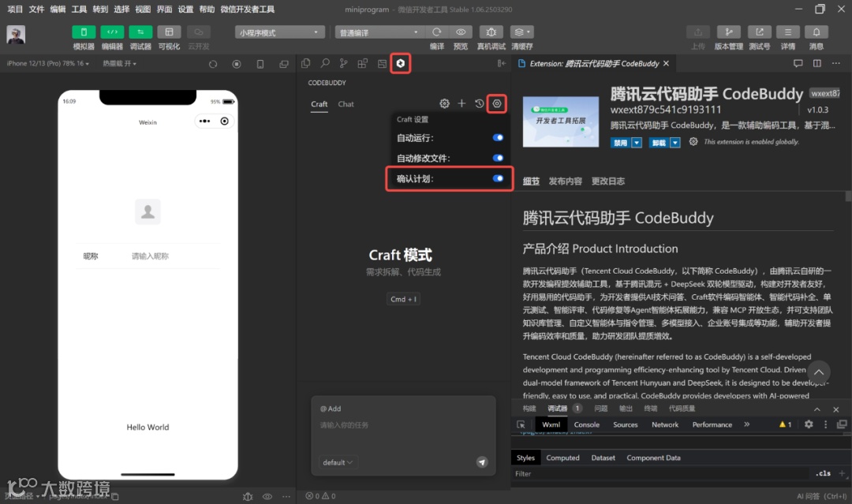Open the extensions sidebar icon
The width and height of the screenshot is (852, 504).
[x=362, y=64]
